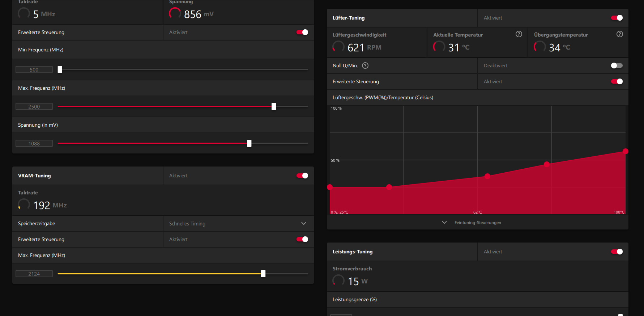Click the VRAM Max. Frequenz slider handle
644x316 pixels.
click(x=263, y=274)
